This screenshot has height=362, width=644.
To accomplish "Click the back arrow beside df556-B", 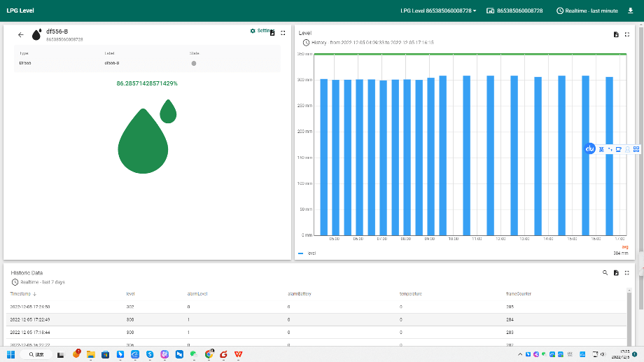I will tap(20, 35).
